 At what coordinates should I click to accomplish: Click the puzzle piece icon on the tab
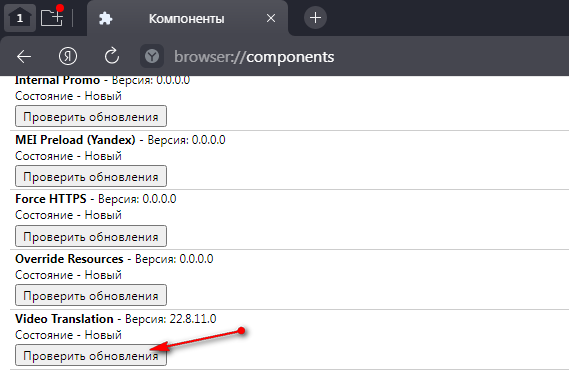click(106, 18)
